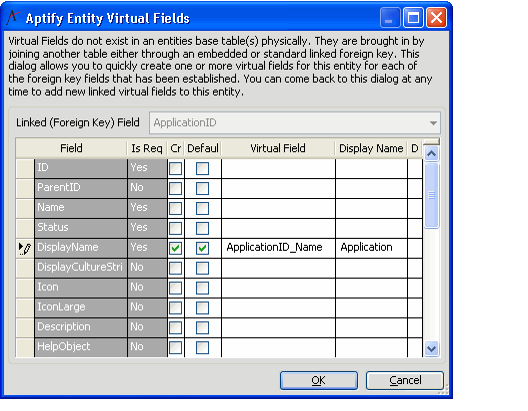The width and height of the screenshot is (528, 411).
Task: Check the Cr checkbox for the ID row
Action: [x=175, y=168]
